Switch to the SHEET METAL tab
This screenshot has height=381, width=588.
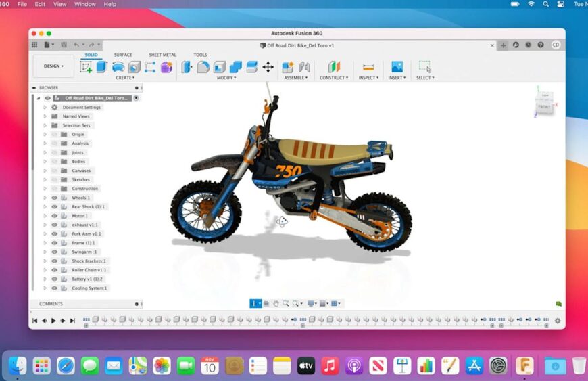(x=162, y=55)
